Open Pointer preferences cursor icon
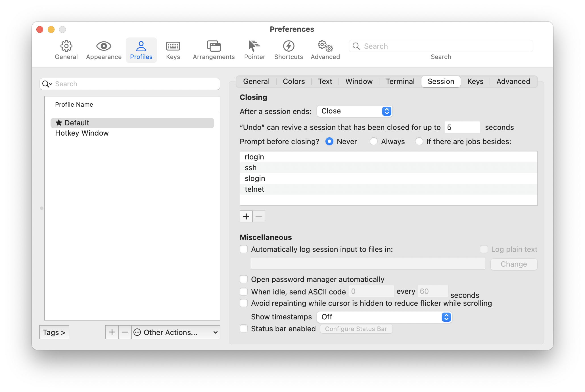The image size is (585, 392). click(x=254, y=46)
